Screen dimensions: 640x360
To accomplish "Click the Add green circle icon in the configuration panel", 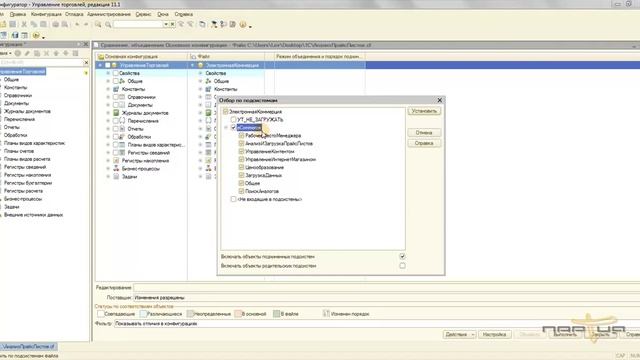I will [18, 53].
